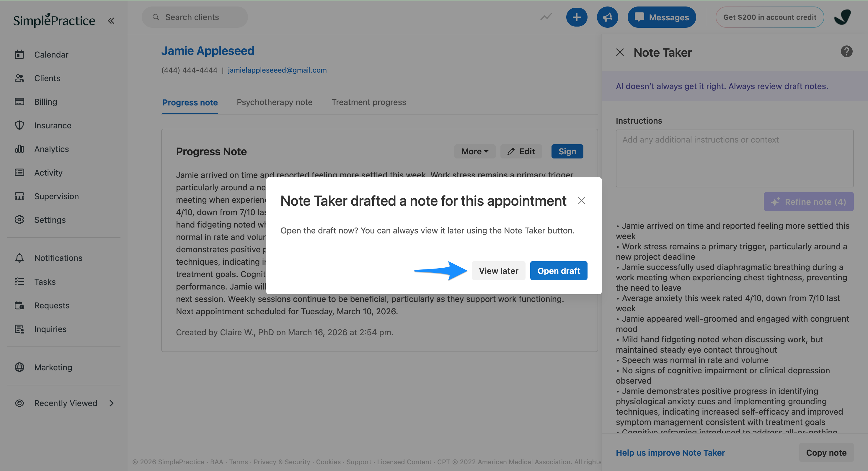
Task: Click the BAA footer link
Action: tap(216, 462)
